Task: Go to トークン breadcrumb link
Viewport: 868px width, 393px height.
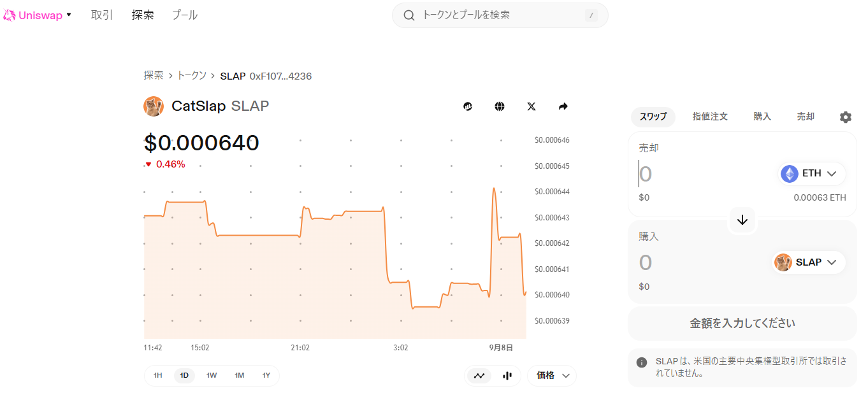Action: 191,76
